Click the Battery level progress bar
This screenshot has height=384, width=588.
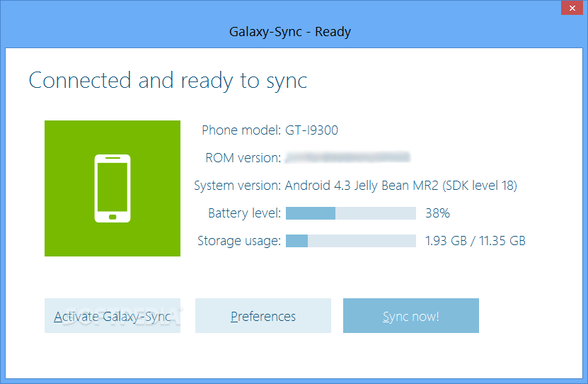pyautogui.click(x=351, y=213)
